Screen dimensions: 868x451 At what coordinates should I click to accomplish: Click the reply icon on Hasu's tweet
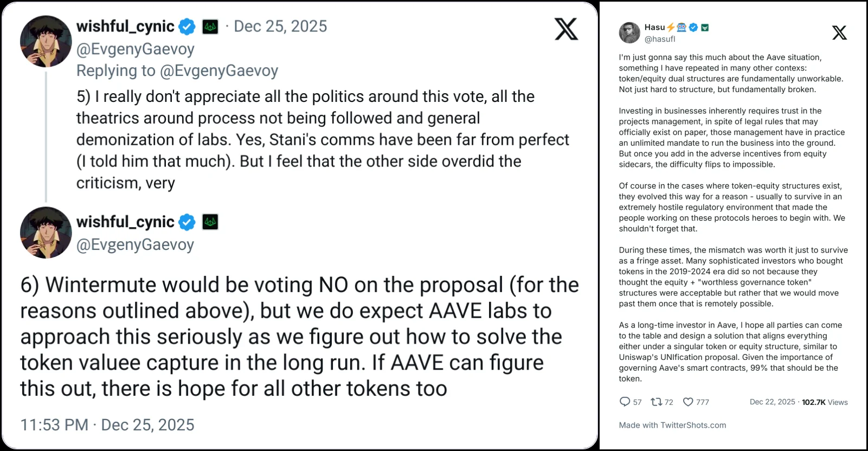click(625, 402)
